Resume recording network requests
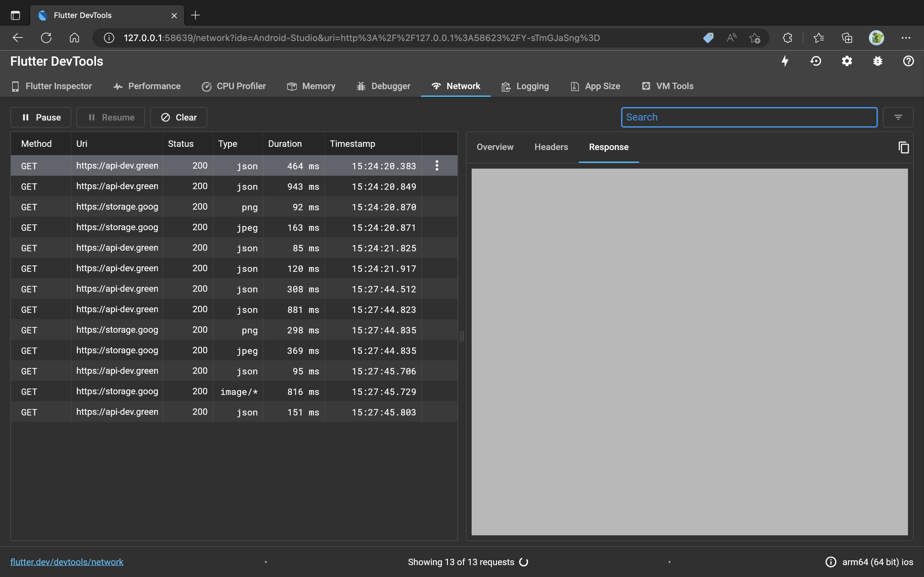This screenshot has height=577, width=924. 111,117
